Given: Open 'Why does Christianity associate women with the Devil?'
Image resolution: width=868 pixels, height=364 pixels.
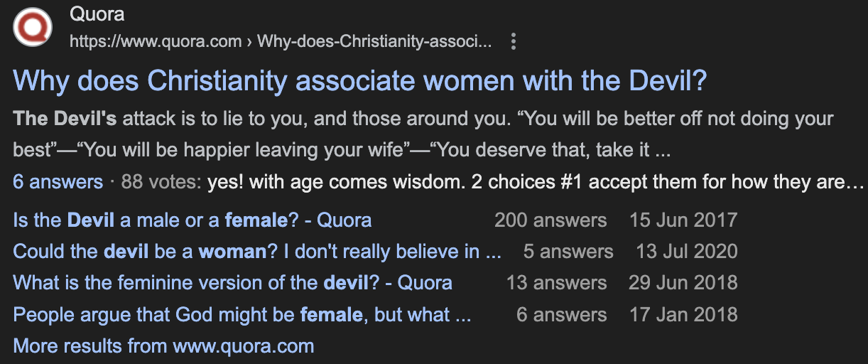Looking at the screenshot, I should (x=360, y=81).
